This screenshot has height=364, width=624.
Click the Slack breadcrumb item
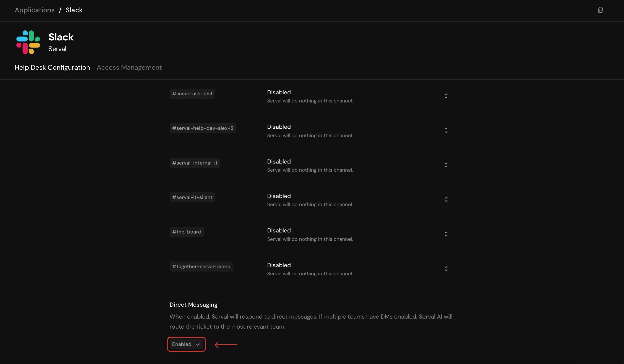pyautogui.click(x=74, y=10)
